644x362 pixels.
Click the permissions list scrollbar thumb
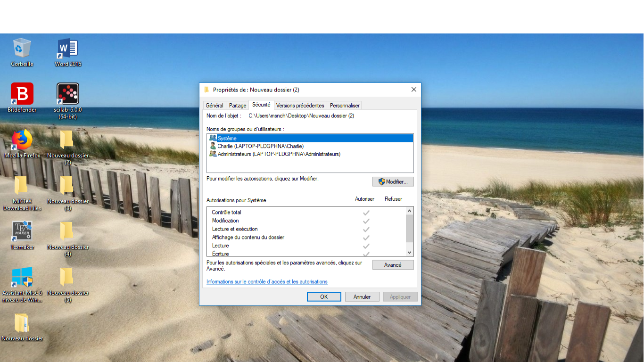coord(409,228)
